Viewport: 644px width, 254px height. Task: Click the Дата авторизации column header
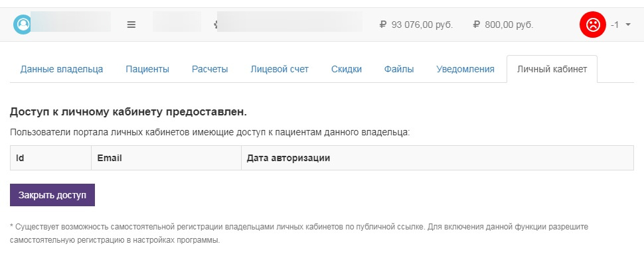tap(438, 158)
